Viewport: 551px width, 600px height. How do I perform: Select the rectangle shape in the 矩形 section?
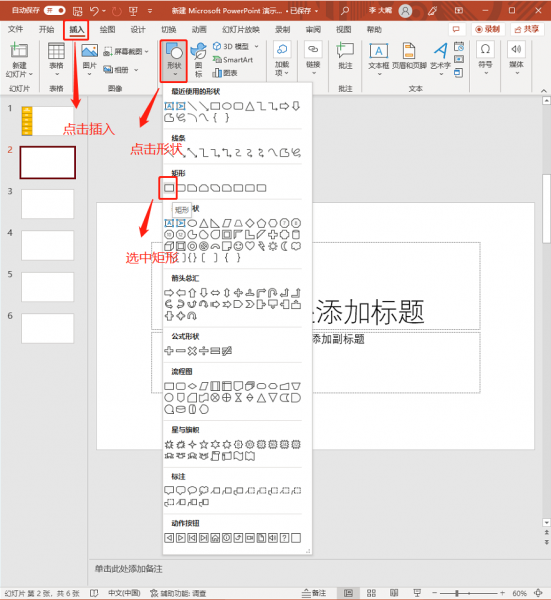coord(169,188)
